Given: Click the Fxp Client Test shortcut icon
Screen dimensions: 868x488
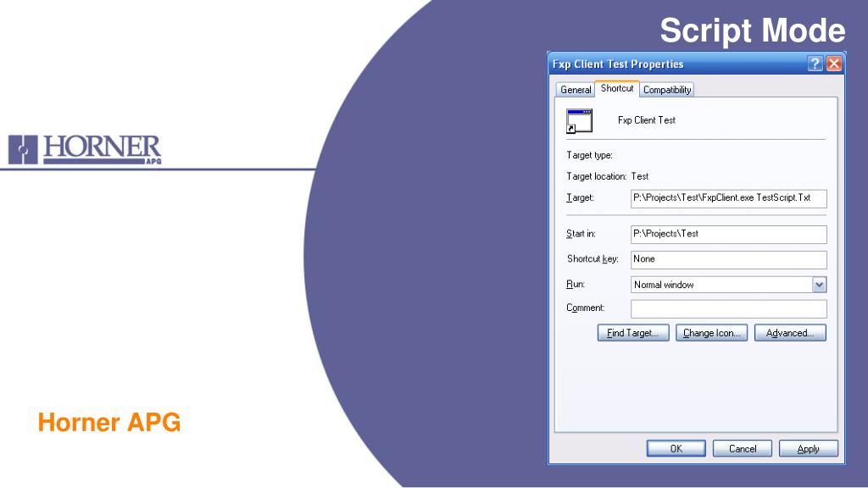Looking at the screenshot, I should [x=579, y=121].
